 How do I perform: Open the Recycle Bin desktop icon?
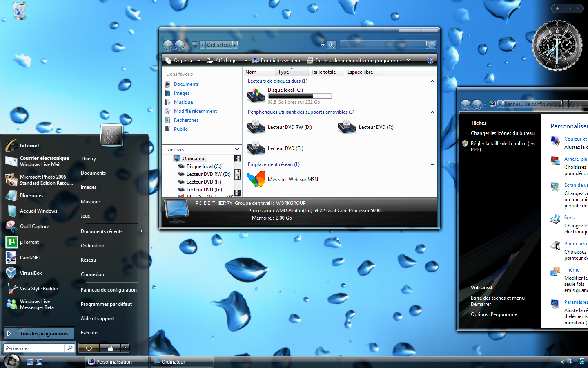(x=19, y=11)
